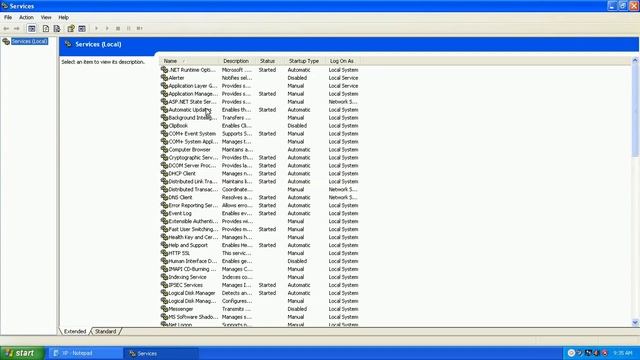This screenshot has height=360, width=640.
Task: Open the Properties toolbar icon
Action: 71,29
